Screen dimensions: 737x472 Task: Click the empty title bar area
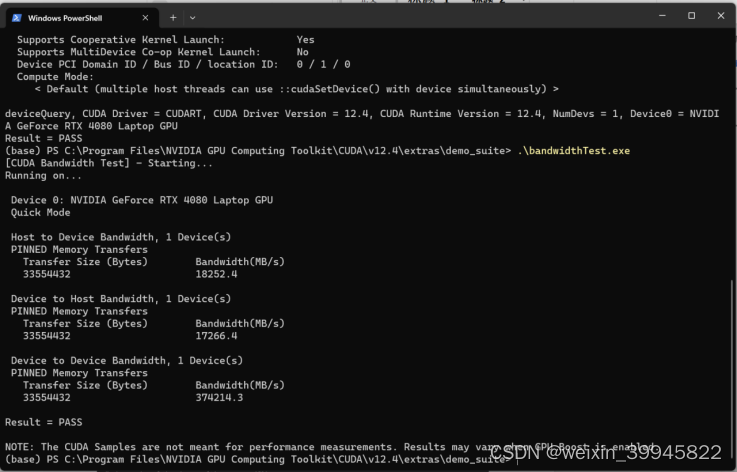coord(420,16)
